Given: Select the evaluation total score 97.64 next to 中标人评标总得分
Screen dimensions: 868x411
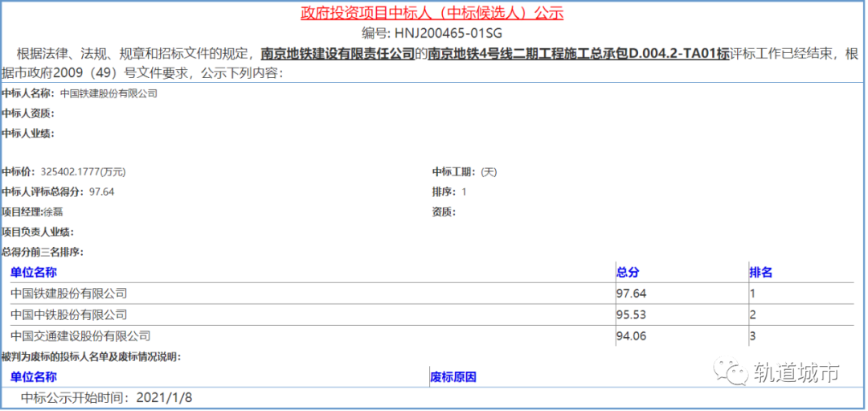Looking at the screenshot, I should click(102, 191).
